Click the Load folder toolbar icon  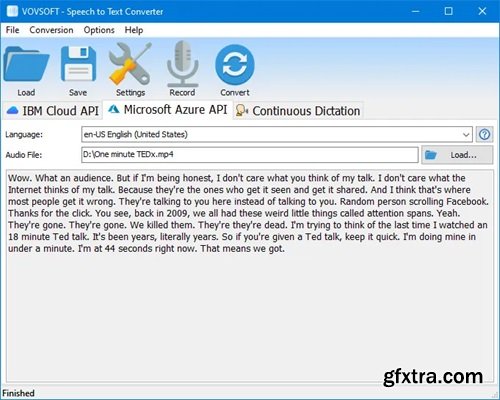[x=26, y=65]
